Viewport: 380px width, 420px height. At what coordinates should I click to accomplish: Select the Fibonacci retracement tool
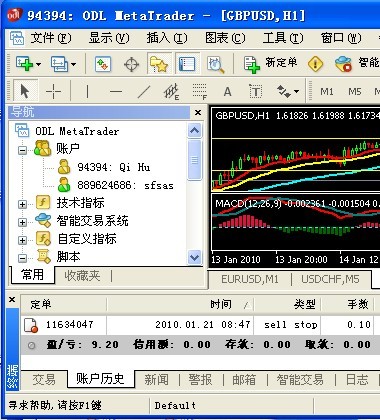(x=200, y=92)
